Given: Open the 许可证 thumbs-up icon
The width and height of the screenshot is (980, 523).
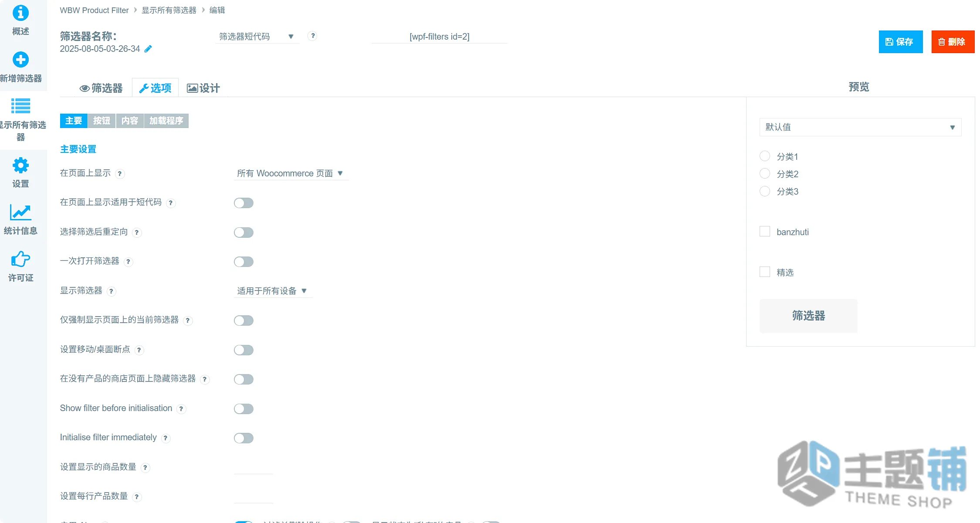Looking at the screenshot, I should tap(20, 259).
